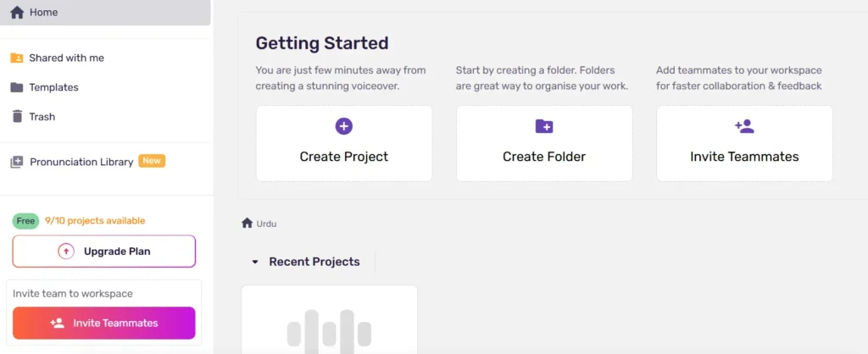Click the Trash bin icon
The height and width of the screenshot is (354, 868).
click(17, 117)
